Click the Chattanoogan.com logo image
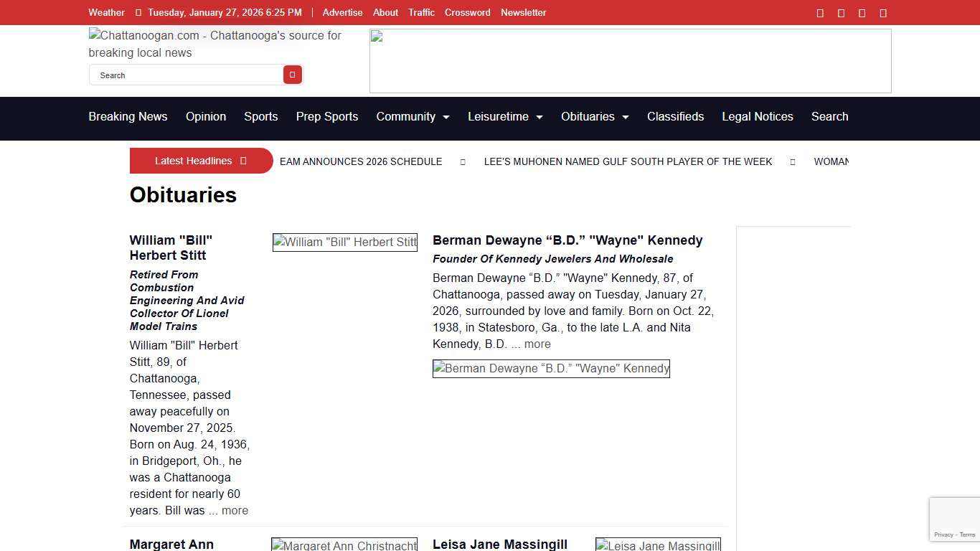 pyautogui.click(x=215, y=44)
